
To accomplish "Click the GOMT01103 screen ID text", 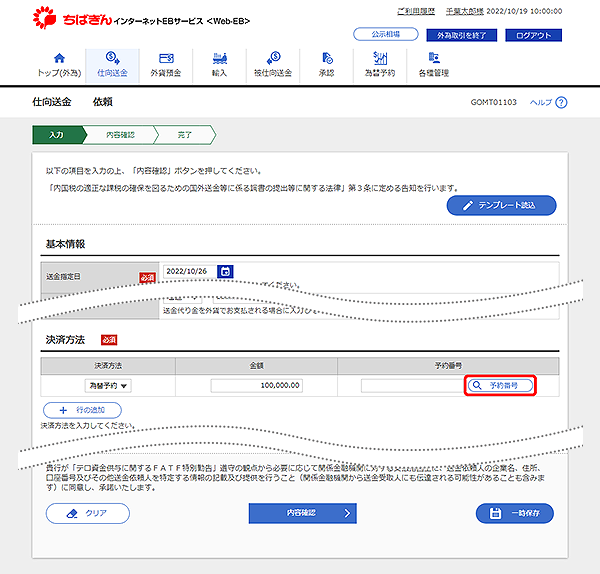I will pyautogui.click(x=494, y=102).
